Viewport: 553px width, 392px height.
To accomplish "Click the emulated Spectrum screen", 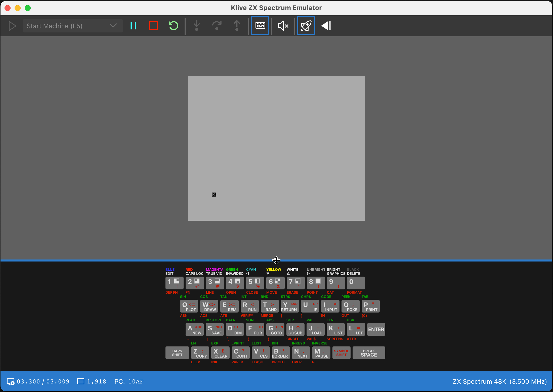I will [276, 148].
